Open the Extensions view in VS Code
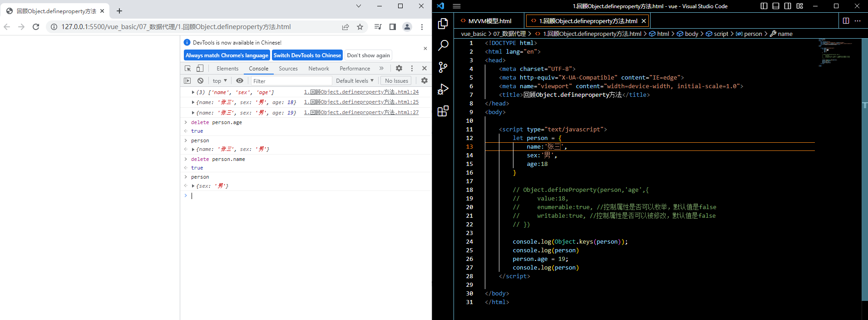Image resolution: width=868 pixels, height=320 pixels. tap(443, 111)
